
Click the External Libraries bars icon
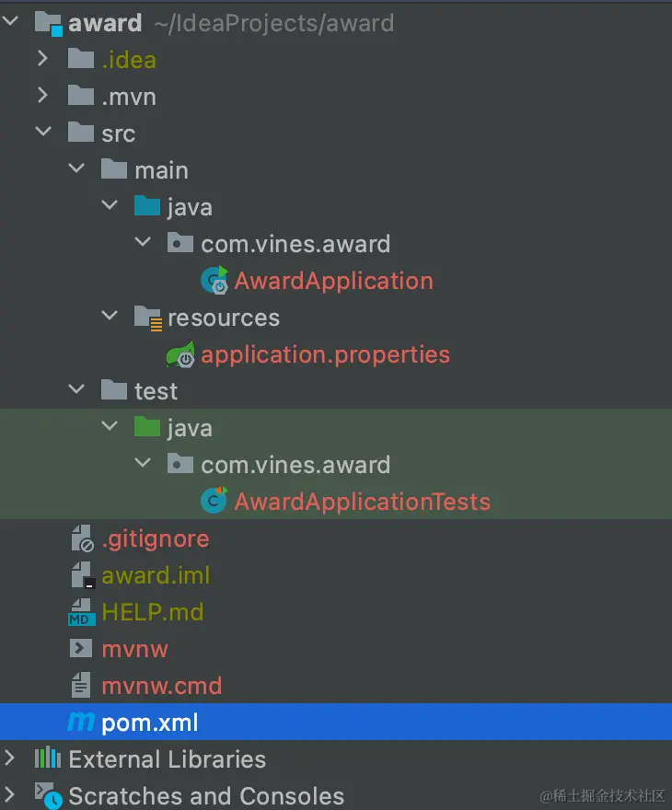click(48, 758)
